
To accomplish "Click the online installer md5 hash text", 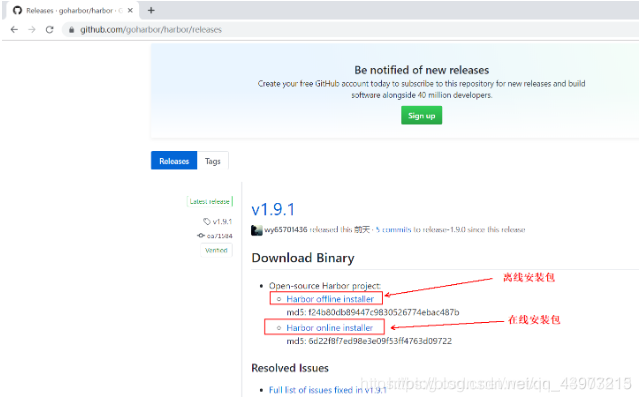I will coord(369,341).
